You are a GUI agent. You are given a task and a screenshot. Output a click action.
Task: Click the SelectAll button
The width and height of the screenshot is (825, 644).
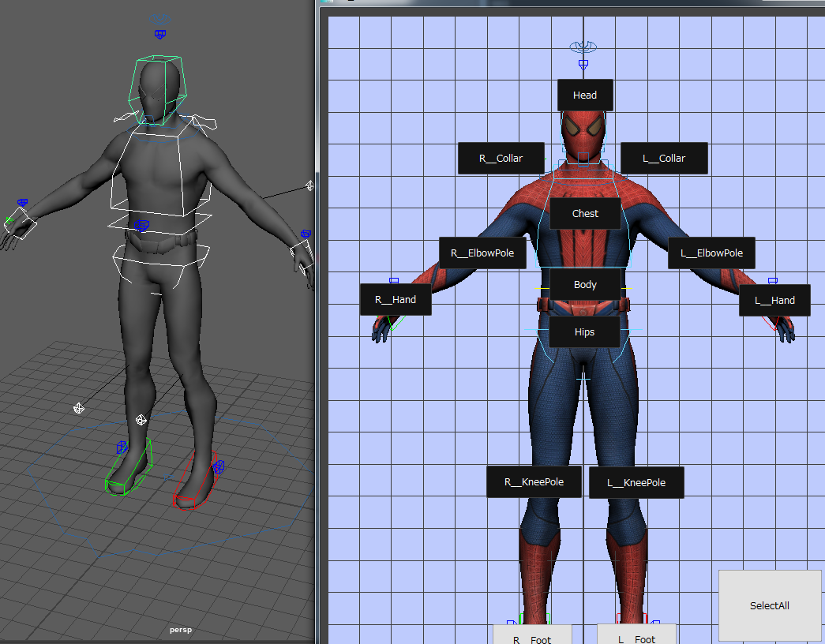[x=770, y=605]
